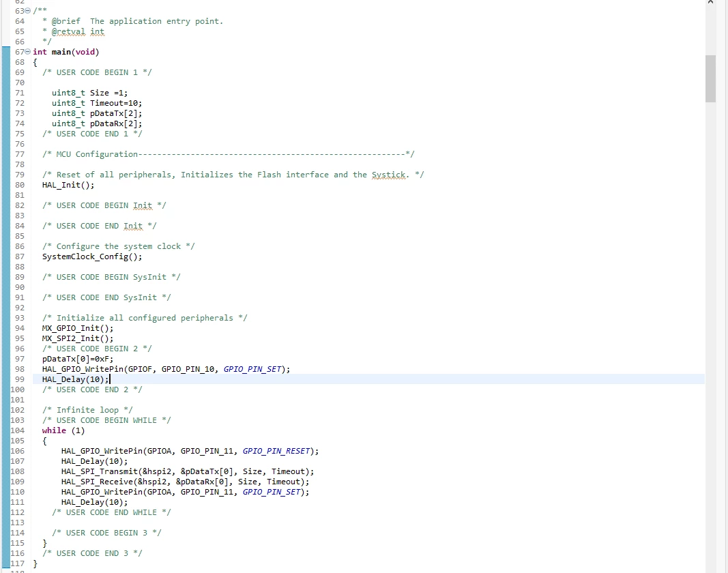Place cursor on 'uint8_t Timeout=10;' line
The width and height of the screenshot is (728, 573).
(x=97, y=103)
